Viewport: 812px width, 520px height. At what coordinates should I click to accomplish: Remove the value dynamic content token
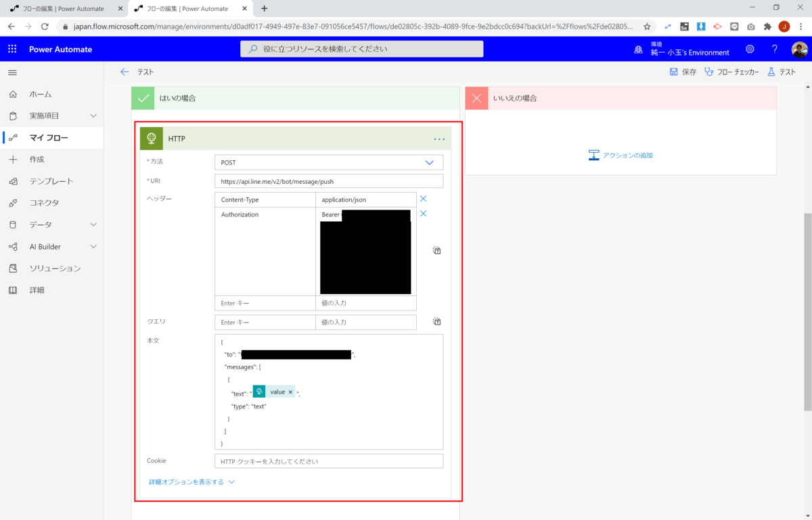(x=290, y=392)
